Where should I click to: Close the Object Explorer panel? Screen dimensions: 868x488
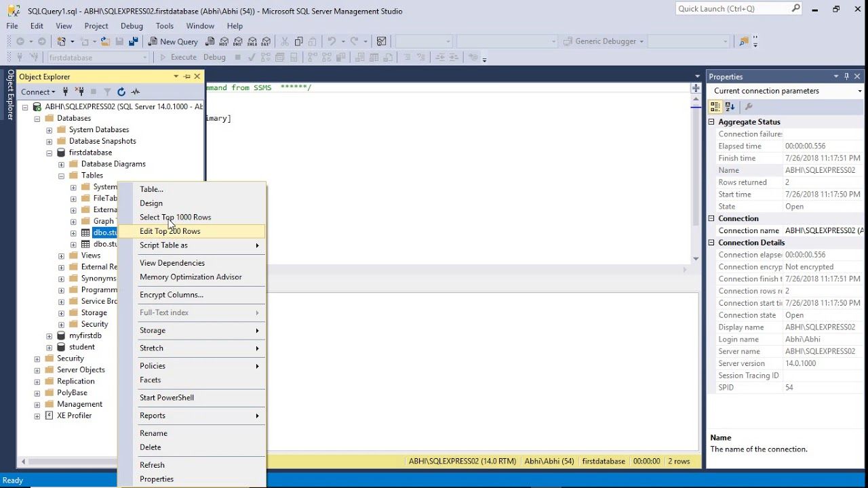pos(197,77)
